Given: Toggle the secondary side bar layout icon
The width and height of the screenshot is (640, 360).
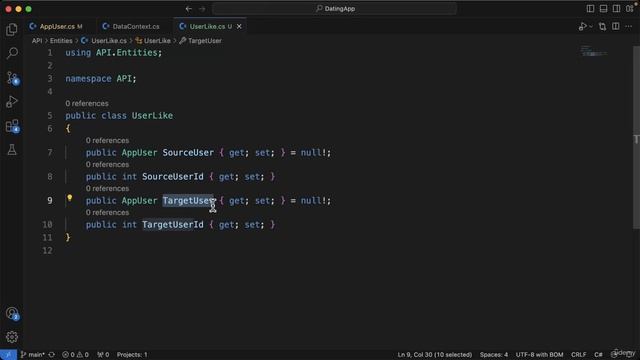Looking at the screenshot, I should click(x=616, y=9).
